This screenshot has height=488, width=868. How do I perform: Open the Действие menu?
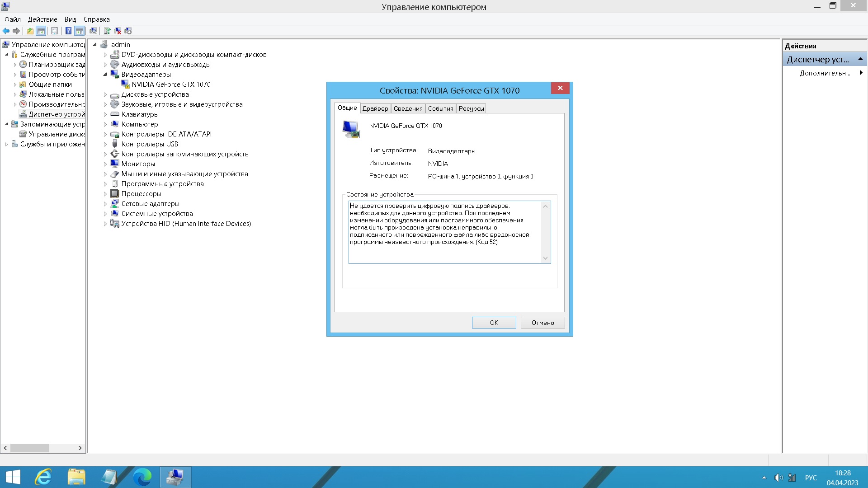[42, 19]
